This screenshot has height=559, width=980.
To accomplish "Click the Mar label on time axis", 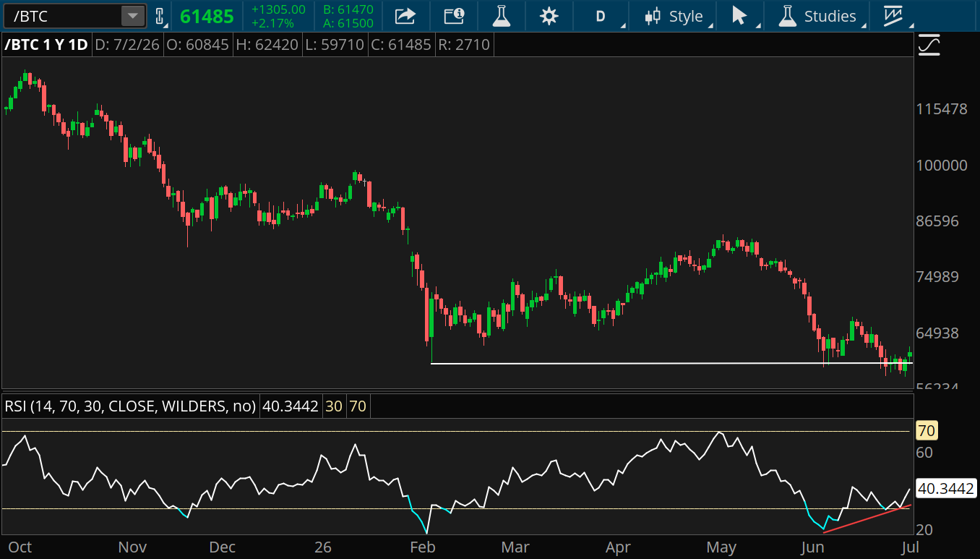I will [x=515, y=547].
